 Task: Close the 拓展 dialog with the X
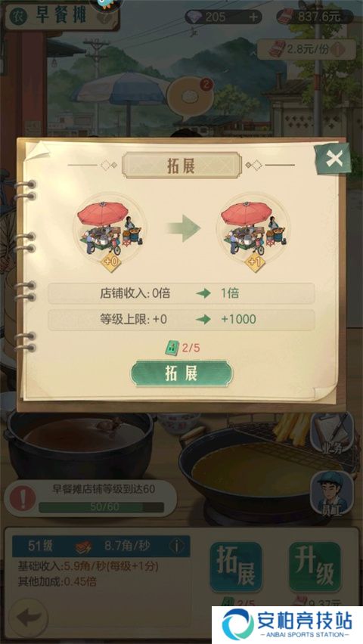(x=334, y=159)
